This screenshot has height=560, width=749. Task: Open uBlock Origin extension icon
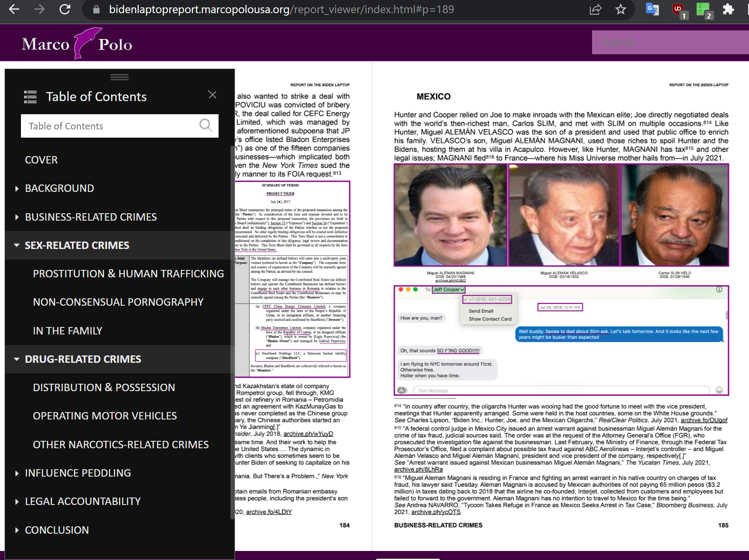pyautogui.click(x=678, y=9)
